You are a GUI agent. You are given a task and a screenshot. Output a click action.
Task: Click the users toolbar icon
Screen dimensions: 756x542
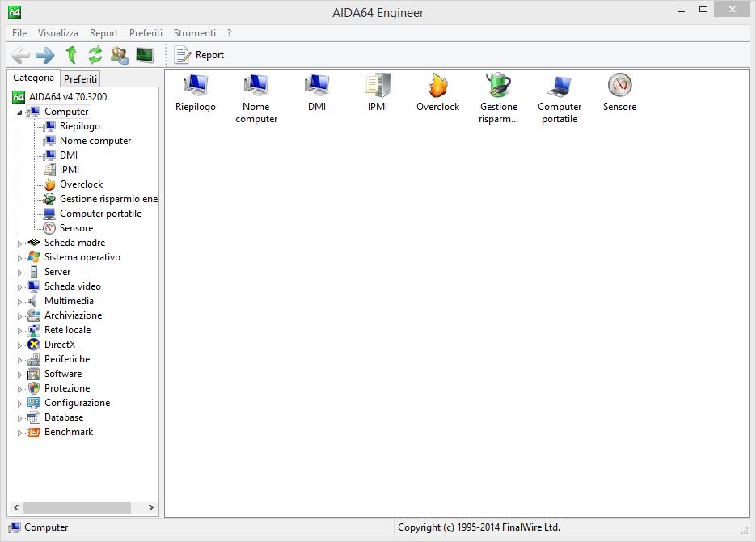click(120, 55)
